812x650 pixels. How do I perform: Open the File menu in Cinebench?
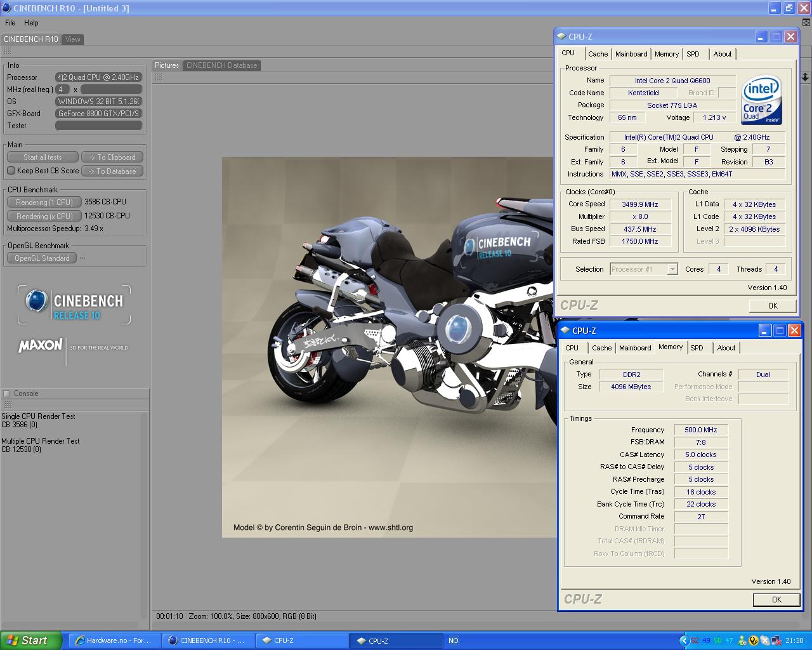tap(10, 23)
